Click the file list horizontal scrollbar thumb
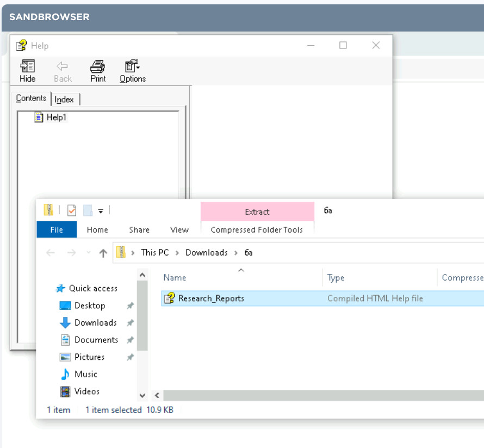Screen dimensions: 484x448 coord(324,395)
